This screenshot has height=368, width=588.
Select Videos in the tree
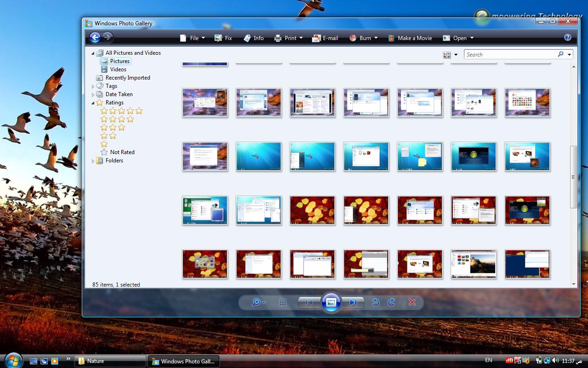114,69
